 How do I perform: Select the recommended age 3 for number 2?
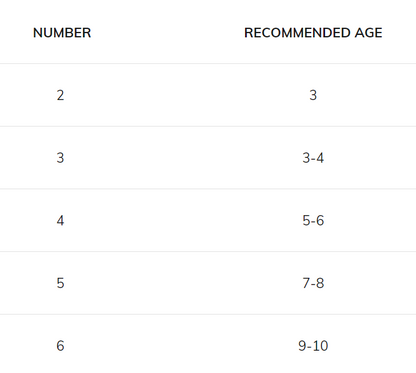point(313,95)
